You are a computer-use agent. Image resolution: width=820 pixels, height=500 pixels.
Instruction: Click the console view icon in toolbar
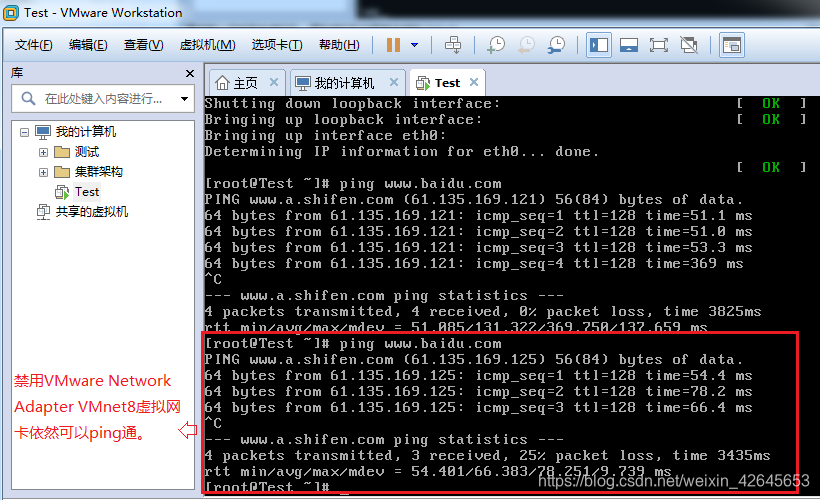(x=732, y=45)
